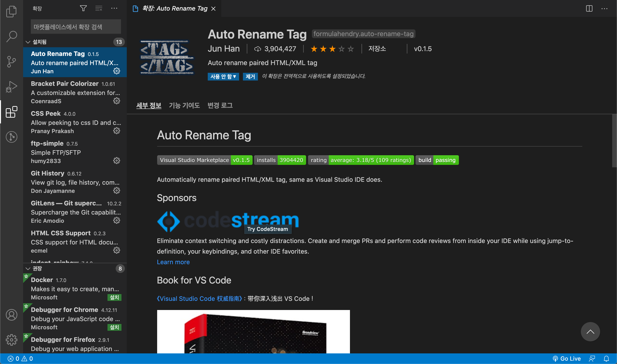Click the split editor right icon
Viewport: 617px width, 364px height.
[589, 9]
